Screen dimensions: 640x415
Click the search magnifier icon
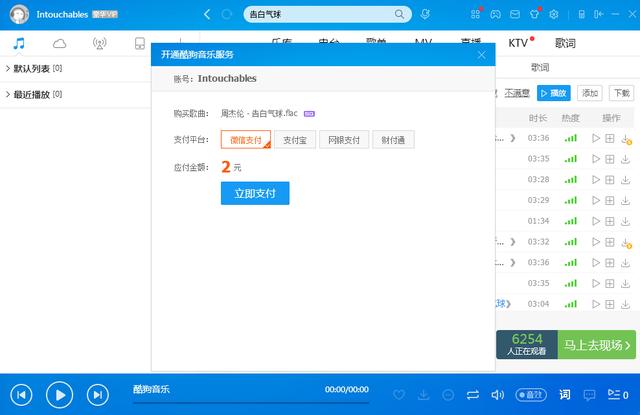click(x=399, y=15)
